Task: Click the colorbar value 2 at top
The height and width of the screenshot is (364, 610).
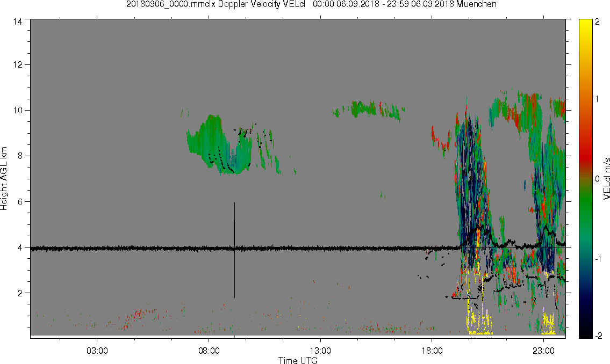Action: click(x=597, y=22)
